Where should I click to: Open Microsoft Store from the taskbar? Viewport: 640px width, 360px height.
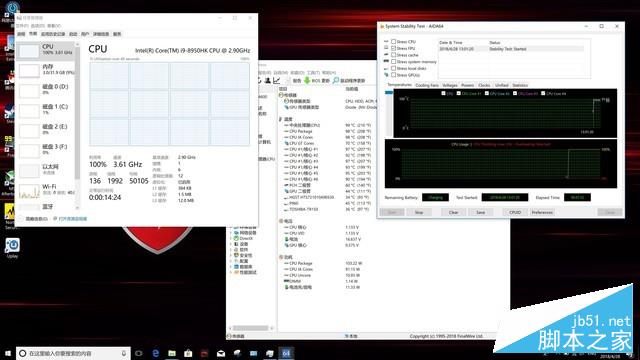pos(188,353)
